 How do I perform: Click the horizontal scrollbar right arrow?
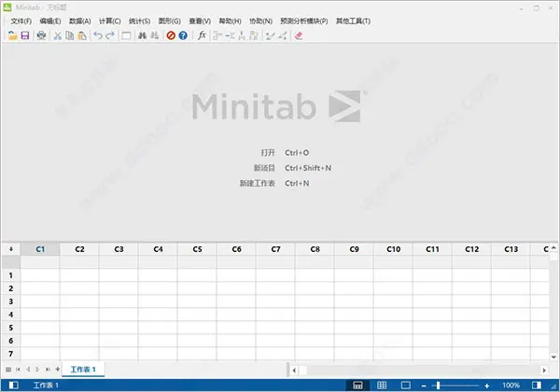tap(544, 371)
